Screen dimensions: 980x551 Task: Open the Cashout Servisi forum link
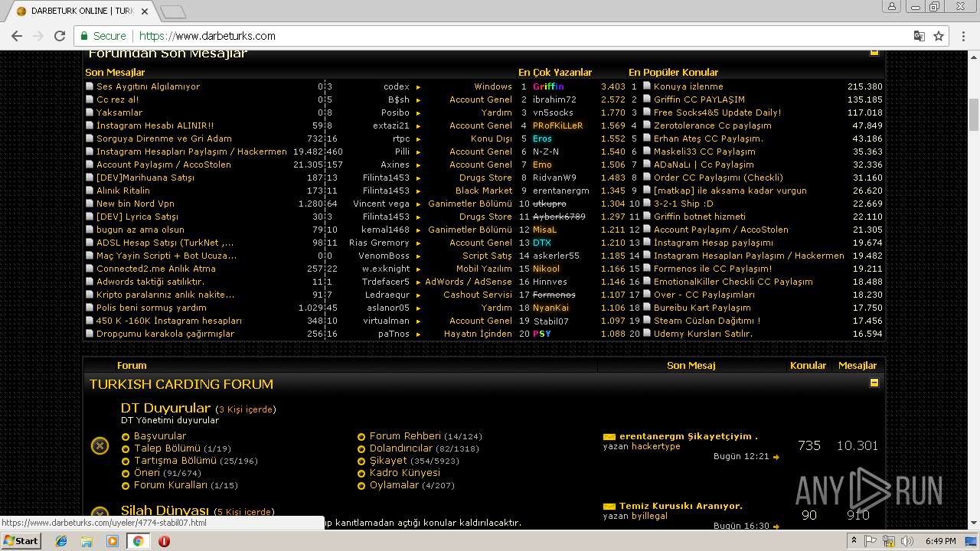pyautogui.click(x=478, y=295)
